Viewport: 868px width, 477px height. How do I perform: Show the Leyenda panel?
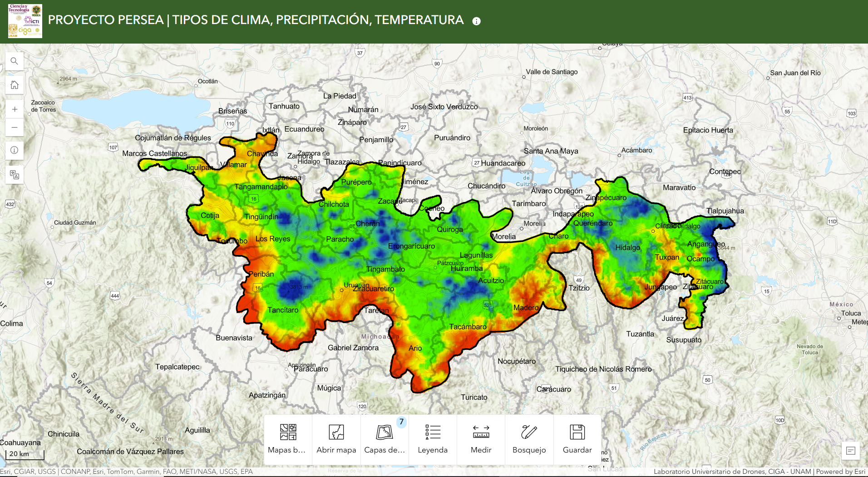[433, 439]
